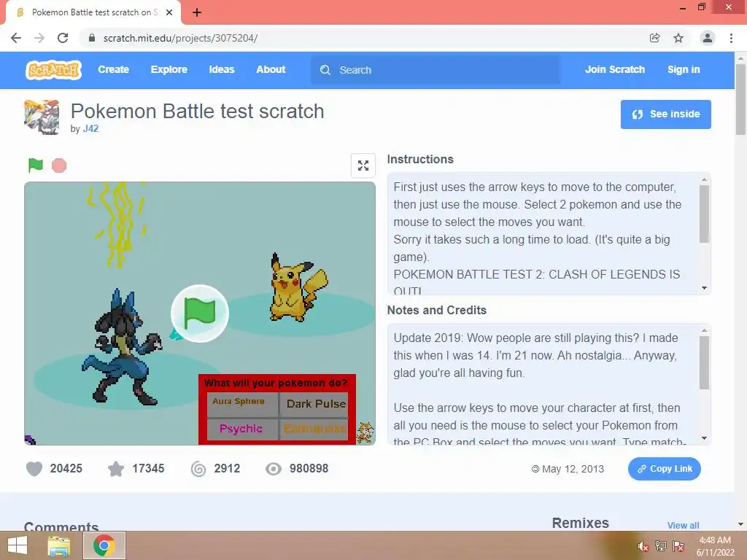
Task: Click Join Scratch
Action: [x=614, y=69]
